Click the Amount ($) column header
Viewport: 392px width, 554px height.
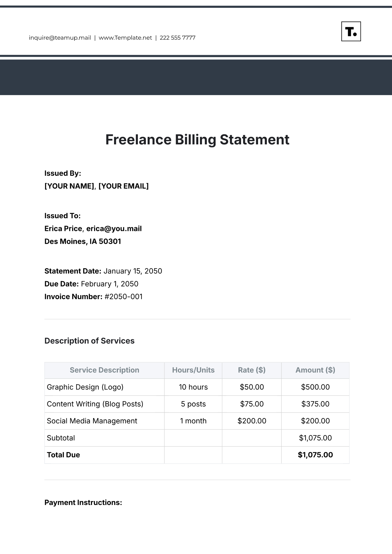pyautogui.click(x=315, y=370)
